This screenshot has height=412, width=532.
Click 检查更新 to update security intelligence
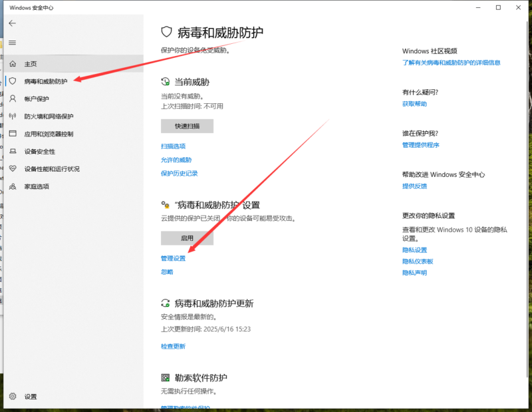click(x=173, y=346)
